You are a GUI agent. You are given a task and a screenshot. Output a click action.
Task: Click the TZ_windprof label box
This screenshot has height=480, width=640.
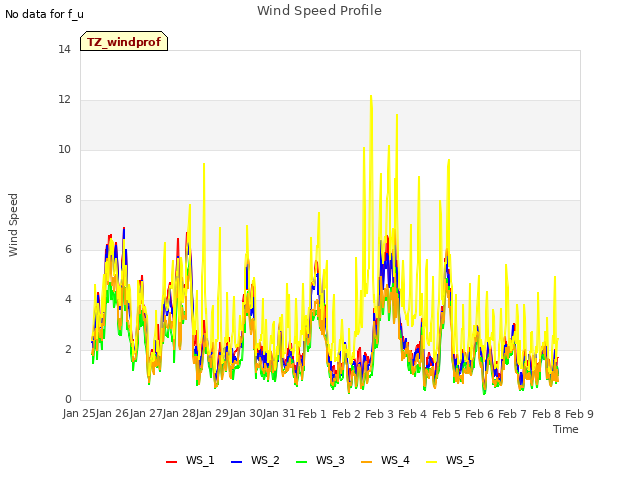(124, 41)
